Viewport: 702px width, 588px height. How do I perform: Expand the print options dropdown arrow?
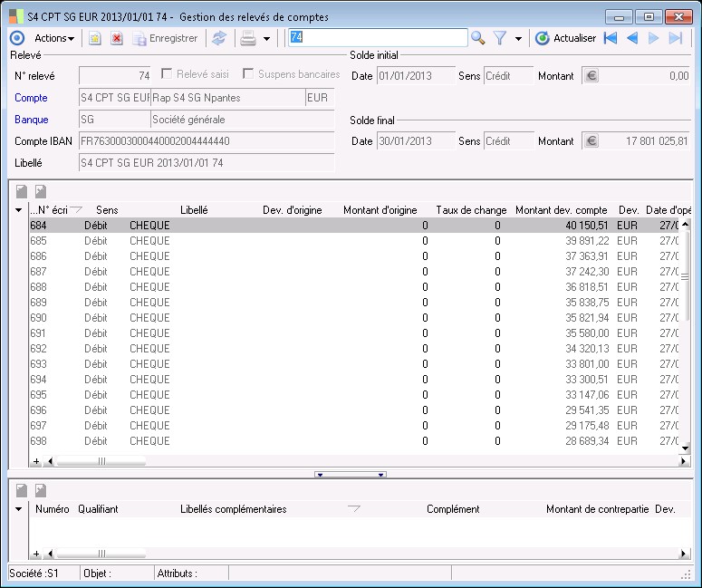pos(266,39)
